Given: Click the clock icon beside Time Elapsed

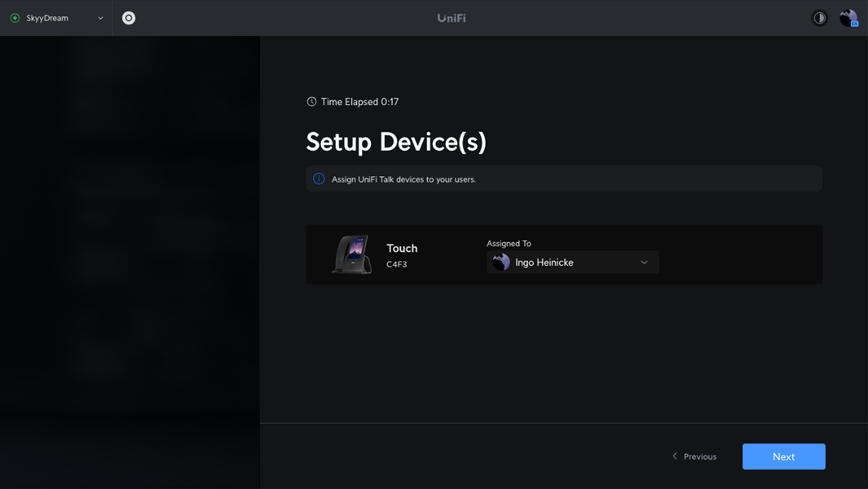Looking at the screenshot, I should pos(311,102).
